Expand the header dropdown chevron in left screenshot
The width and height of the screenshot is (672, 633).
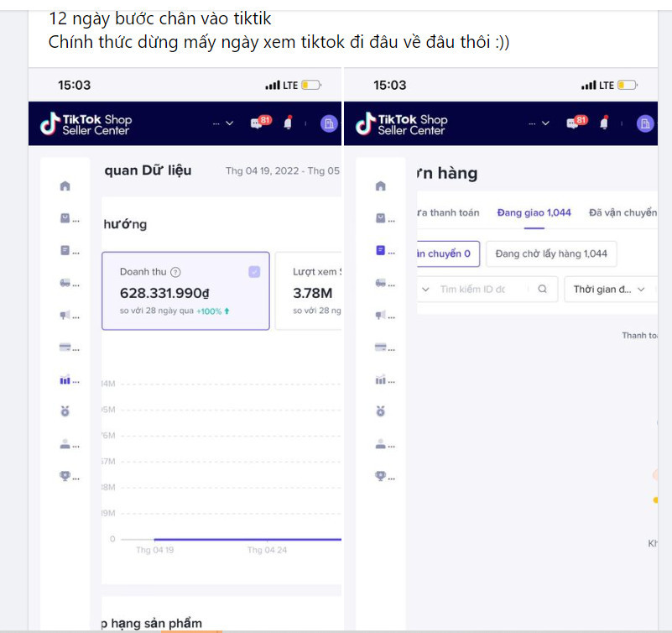pos(230,123)
